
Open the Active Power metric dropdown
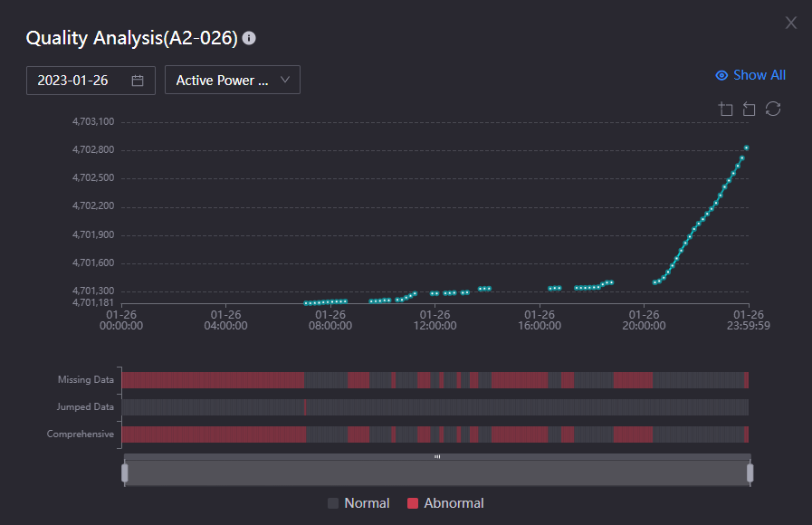(223, 81)
